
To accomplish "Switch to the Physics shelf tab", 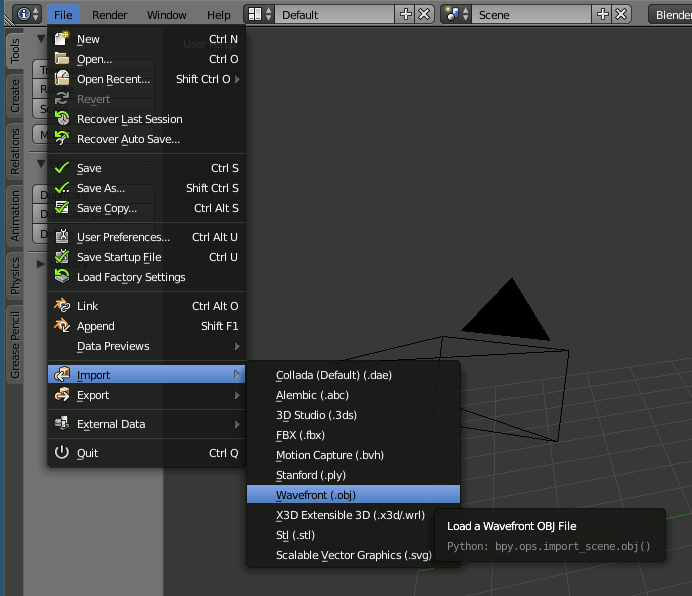I will [x=15, y=276].
